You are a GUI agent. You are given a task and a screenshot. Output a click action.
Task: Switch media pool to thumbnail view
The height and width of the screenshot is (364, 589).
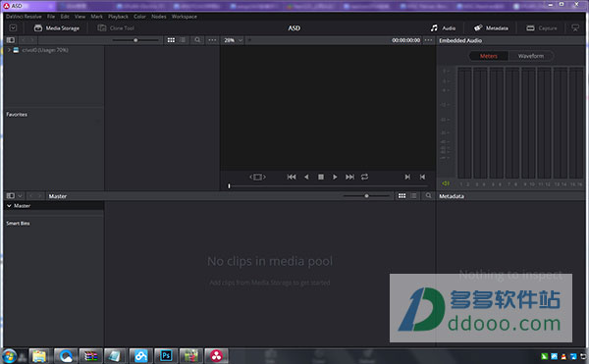pyautogui.click(x=402, y=196)
